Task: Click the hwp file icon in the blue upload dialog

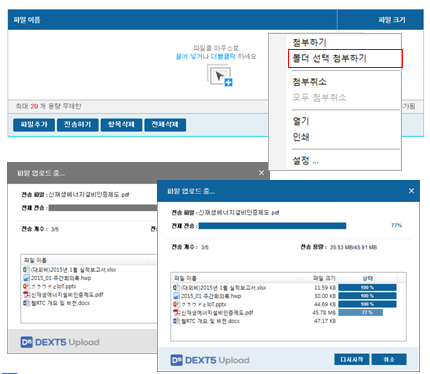Action: point(176,296)
